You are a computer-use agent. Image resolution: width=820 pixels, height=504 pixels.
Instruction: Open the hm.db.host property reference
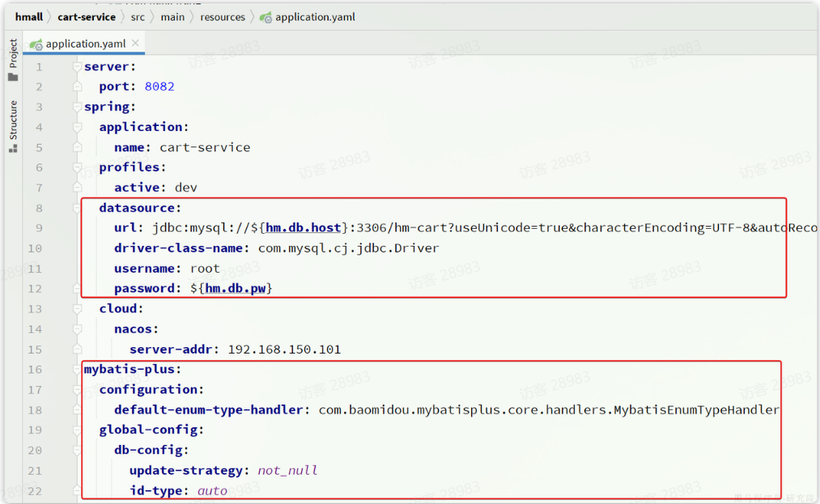point(304,228)
